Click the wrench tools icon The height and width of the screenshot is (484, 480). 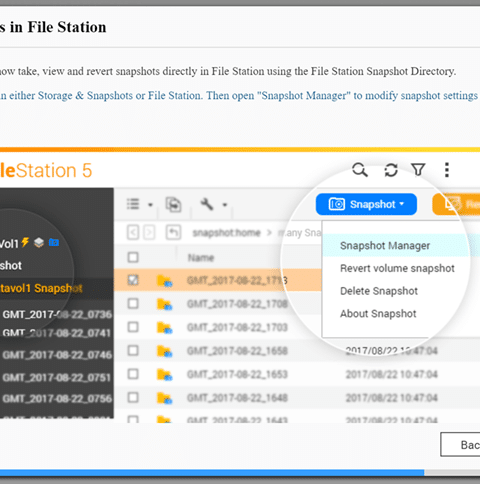point(207,204)
